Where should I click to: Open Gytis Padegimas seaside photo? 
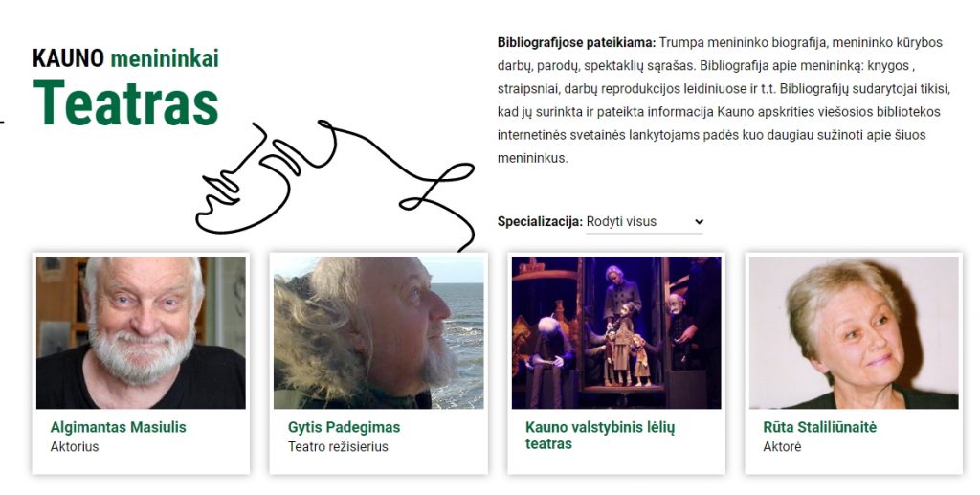tap(379, 332)
